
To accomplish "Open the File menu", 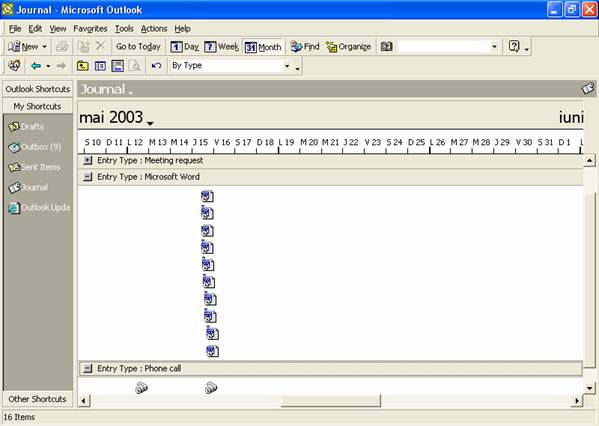I will click(x=15, y=29).
